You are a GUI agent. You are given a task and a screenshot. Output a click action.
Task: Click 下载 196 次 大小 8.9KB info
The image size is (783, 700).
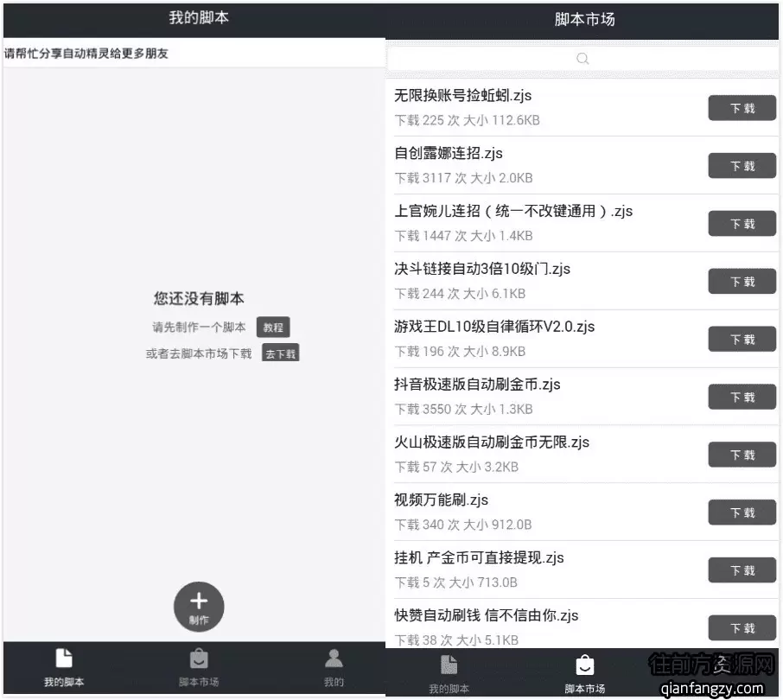[x=460, y=352]
